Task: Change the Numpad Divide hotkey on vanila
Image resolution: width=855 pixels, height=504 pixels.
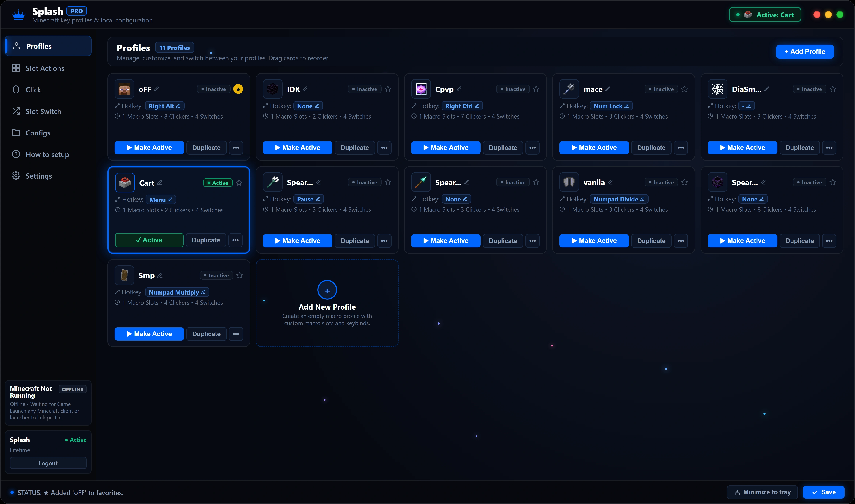Action: (619, 199)
